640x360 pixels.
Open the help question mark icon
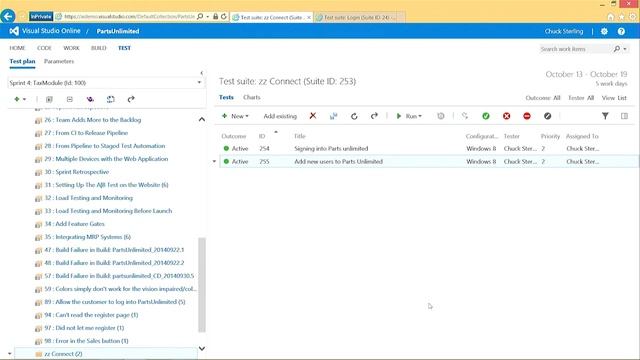click(x=621, y=31)
